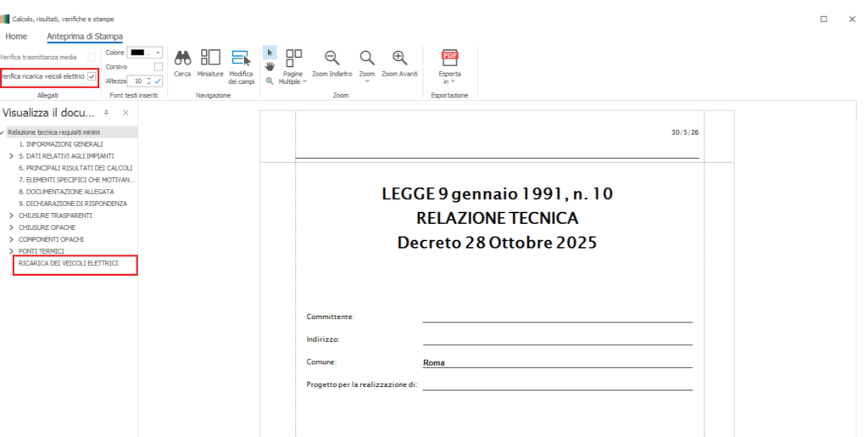The width and height of the screenshot is (868, 437).
Task: Open the Cerca binoculars search tool
Action: pyautogui.click(x=182, y=63)
